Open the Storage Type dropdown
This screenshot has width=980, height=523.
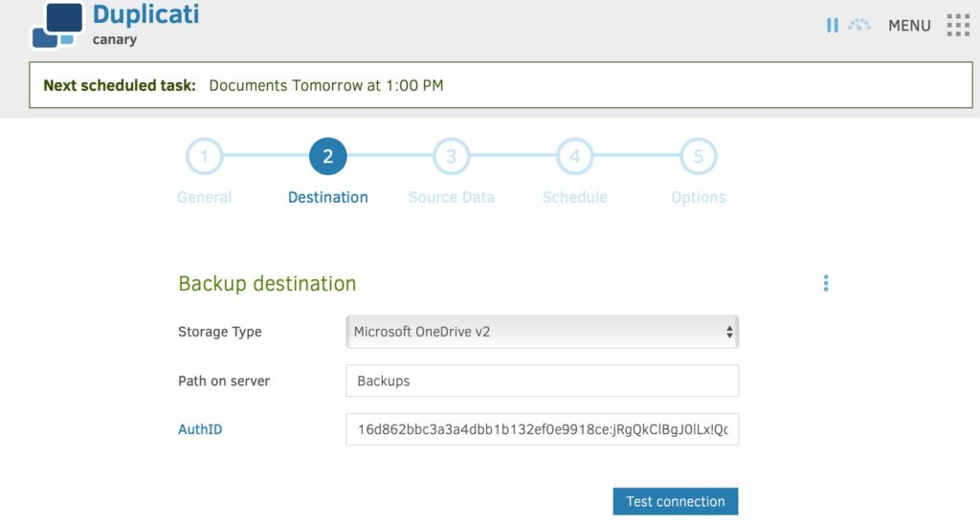tap(542, 332)
